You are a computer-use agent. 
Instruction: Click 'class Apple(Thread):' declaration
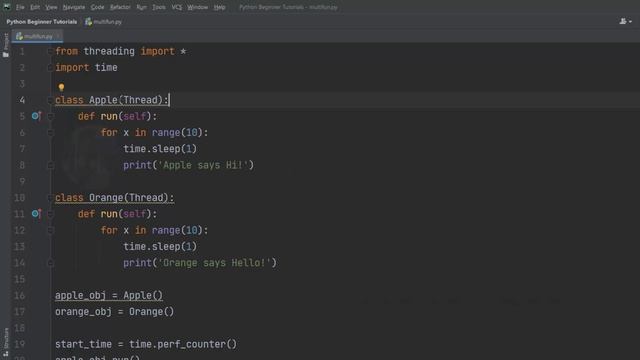pos(111,100)
